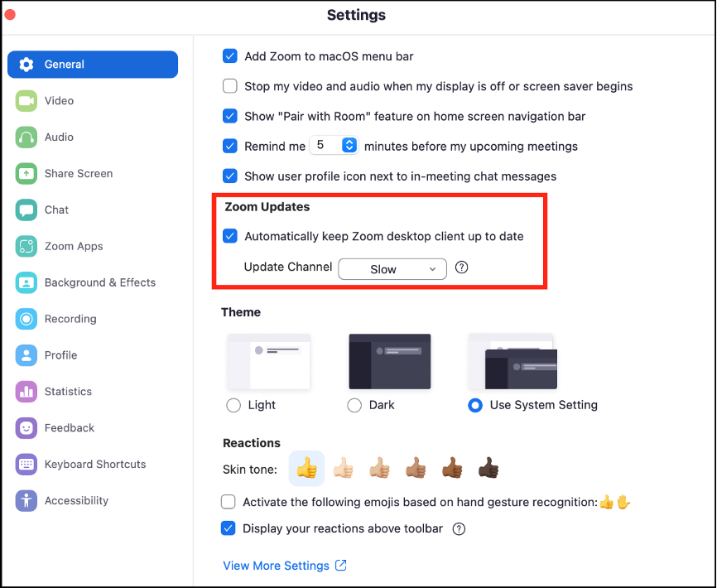Toggle automatic Zoom desktop client updates
717x588 pixels.
point(230,236)
